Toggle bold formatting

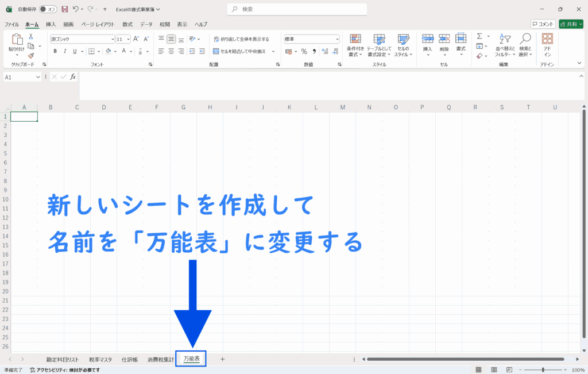coord(55,51)
